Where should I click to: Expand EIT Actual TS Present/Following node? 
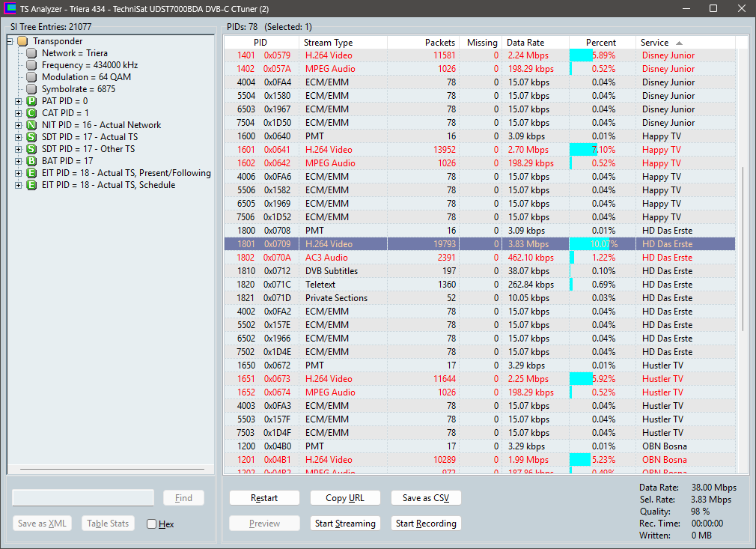(x=18, y=173)
